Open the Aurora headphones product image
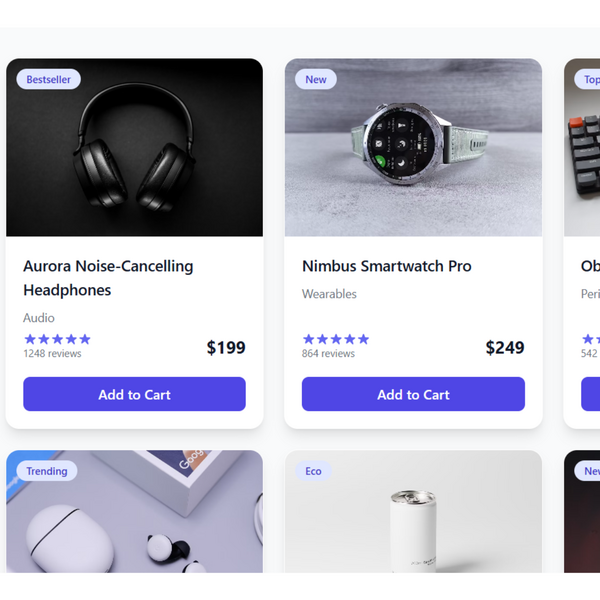The image size is (600, 600). [x=134, y=147]
